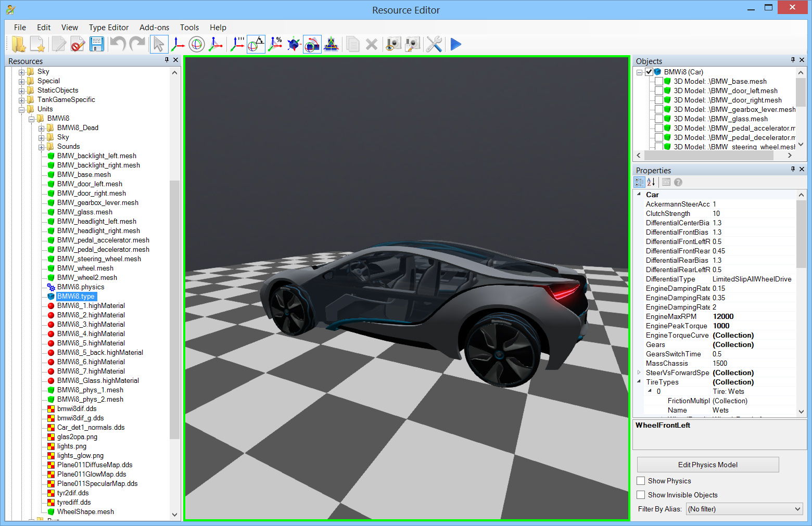Collapse the BMWi8 (Car) node in Objects
The width and height of the screenshot is (812, 526).
coord(639,72)
